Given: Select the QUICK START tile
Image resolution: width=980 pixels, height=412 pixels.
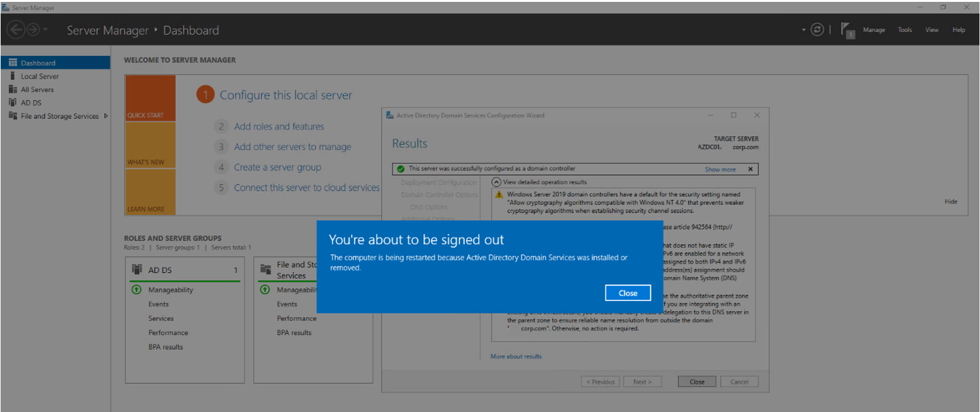Looking at the screenshot, I should pos(150,98).
